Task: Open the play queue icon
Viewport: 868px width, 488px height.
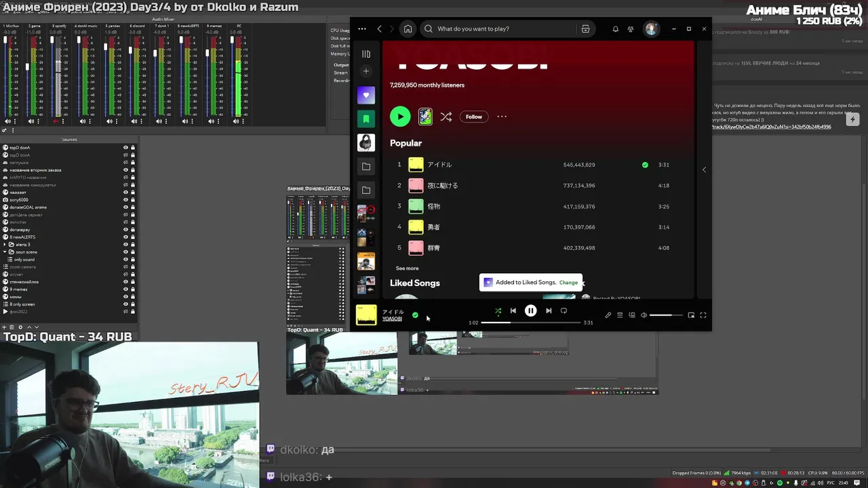Action: (x=620, y=315)
